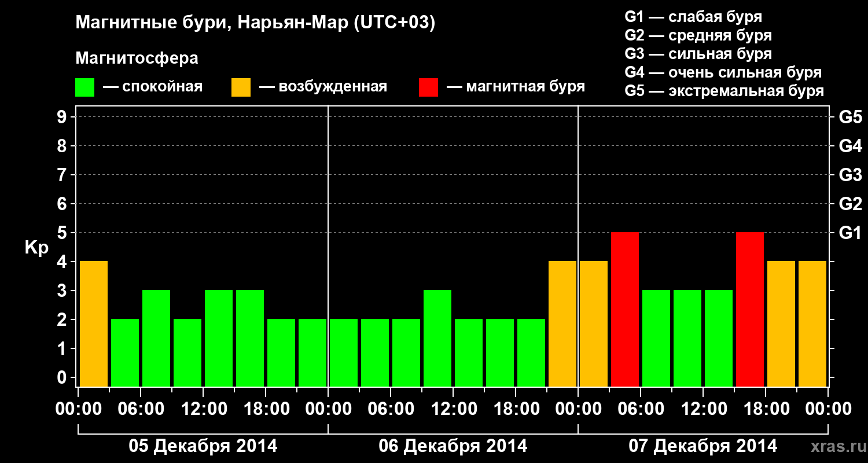Image resolution: width=868 pixels, height=463 pixels.
Task: Click the green 'спокойная' legend swatch
Action: (x=85, y=87)
